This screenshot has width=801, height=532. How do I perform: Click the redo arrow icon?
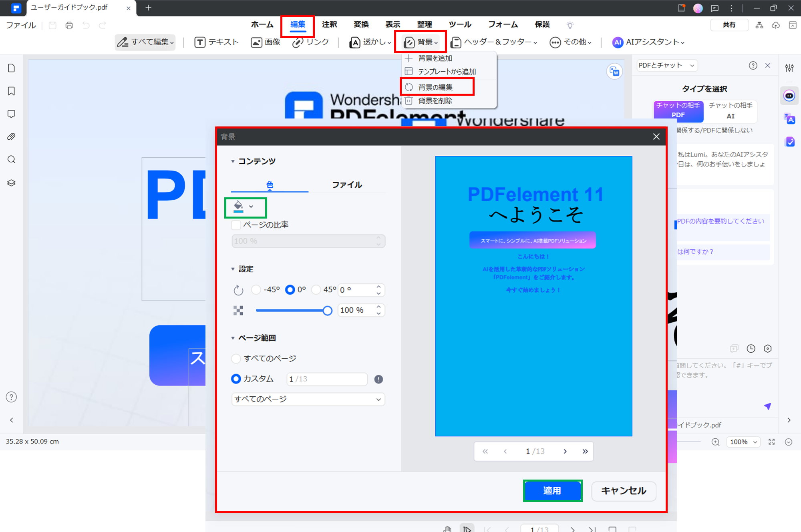pos(103,25)
